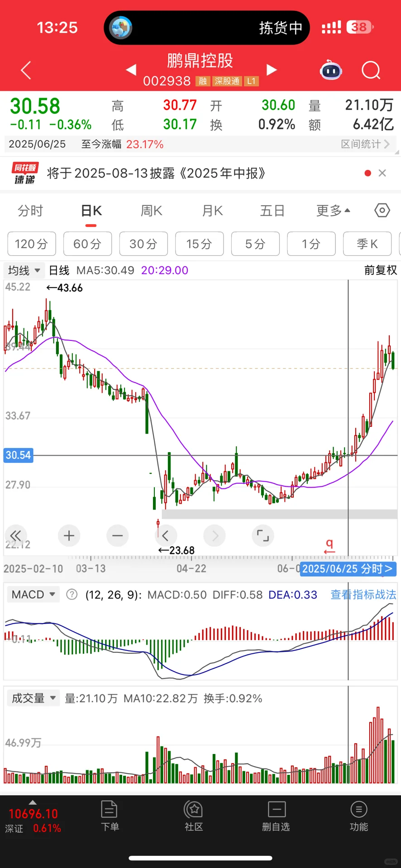Open 功能 functions menu icon
The image size is (401, 868).
359,816
